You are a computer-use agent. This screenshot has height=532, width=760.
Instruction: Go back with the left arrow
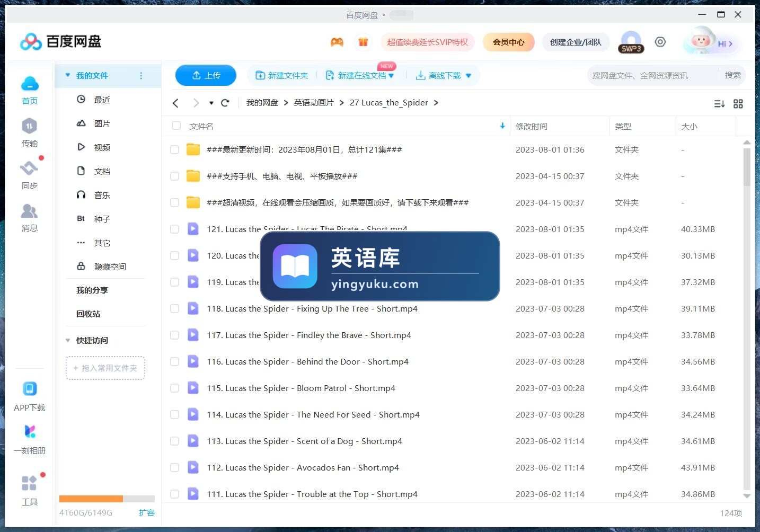176,103
